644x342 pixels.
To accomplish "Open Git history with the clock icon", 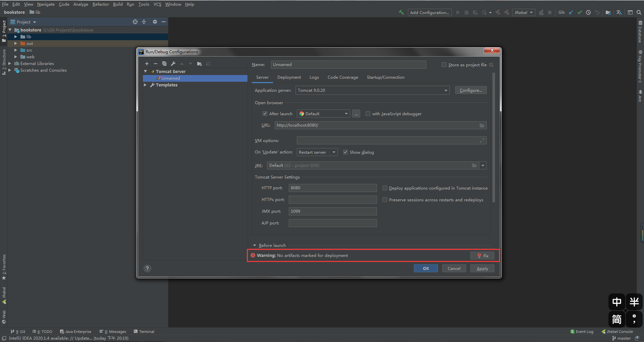I will pos(588,12).
